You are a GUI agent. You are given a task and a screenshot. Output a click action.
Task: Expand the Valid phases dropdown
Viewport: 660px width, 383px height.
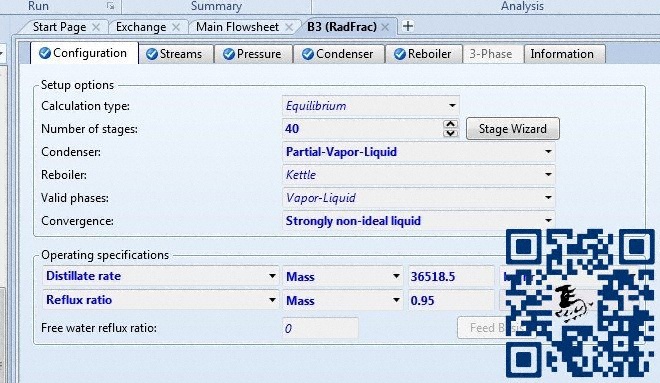548,197
